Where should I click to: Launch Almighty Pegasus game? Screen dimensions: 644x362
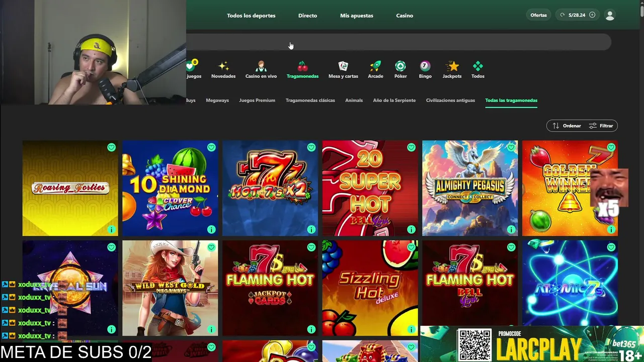[470, 188]
